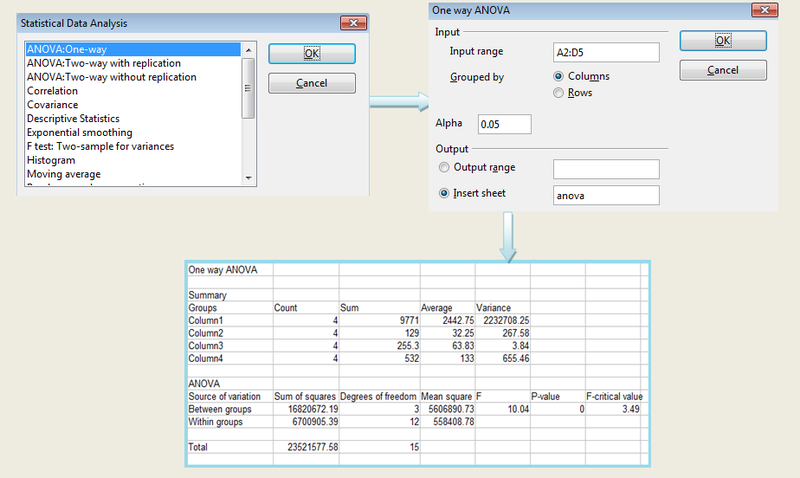The image size is (800, 478).
Task: Click the Input range field
Action: point(606,52)
